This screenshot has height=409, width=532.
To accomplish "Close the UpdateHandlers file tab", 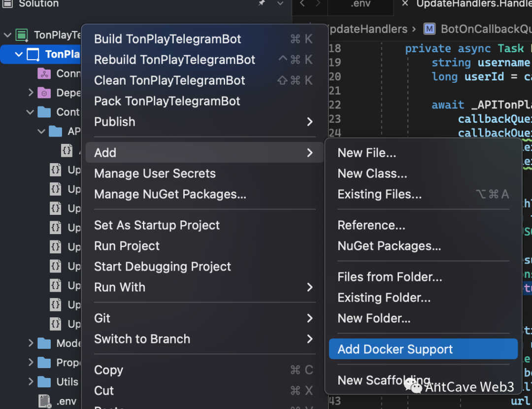I will [405, 4].
